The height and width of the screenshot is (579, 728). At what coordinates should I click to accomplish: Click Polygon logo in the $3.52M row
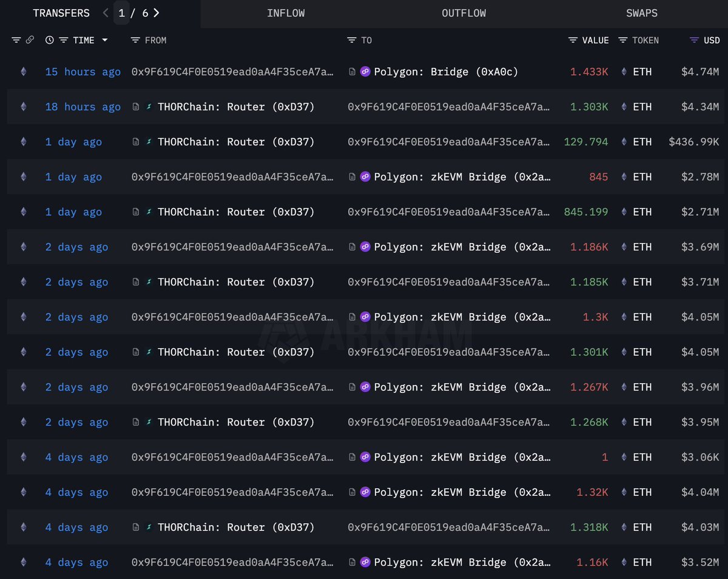click(365, 563)
